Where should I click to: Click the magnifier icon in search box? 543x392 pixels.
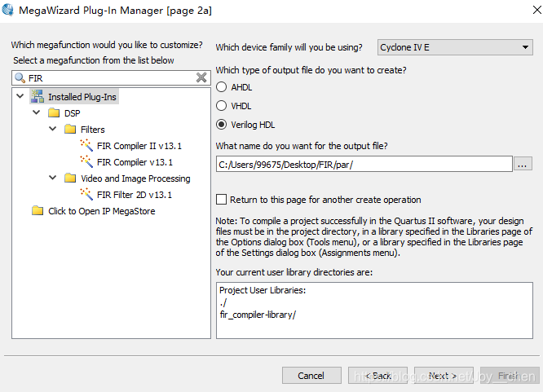20,78
